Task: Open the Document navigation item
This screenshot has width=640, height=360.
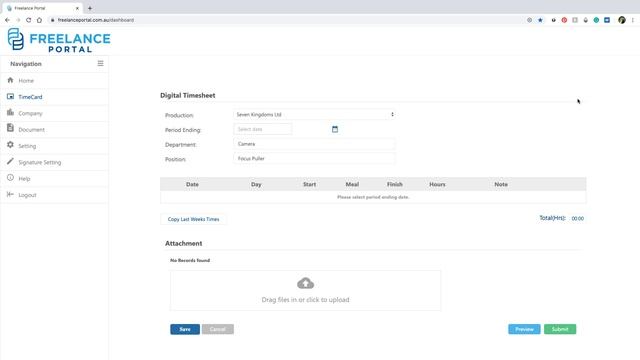Action: pos(54,129)
